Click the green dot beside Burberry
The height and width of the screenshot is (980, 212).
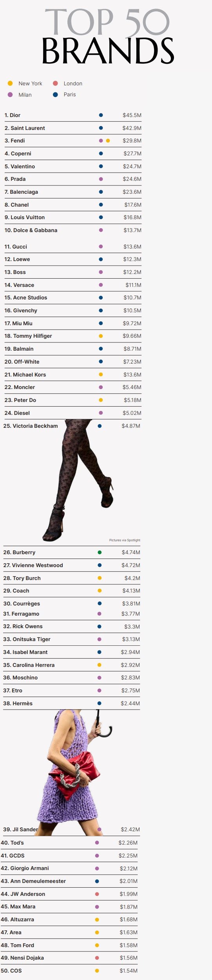click(100, 552)
